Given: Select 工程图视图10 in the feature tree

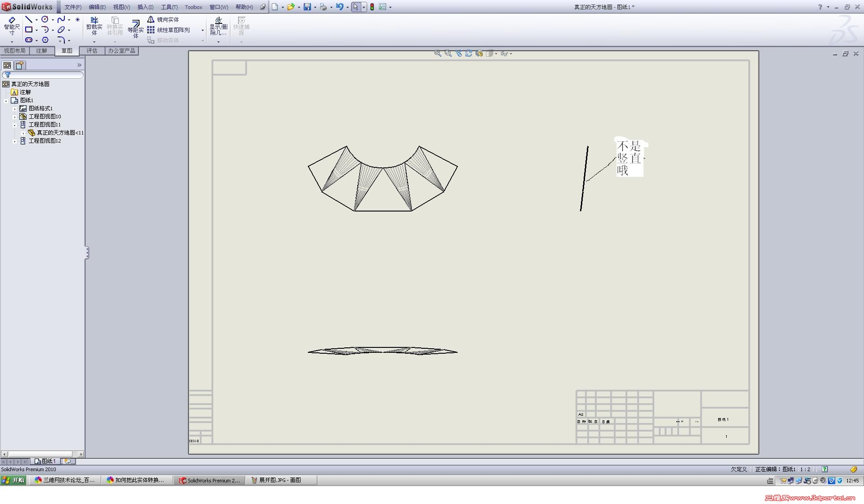Looking at the screenshot, I should pos(45,117).
